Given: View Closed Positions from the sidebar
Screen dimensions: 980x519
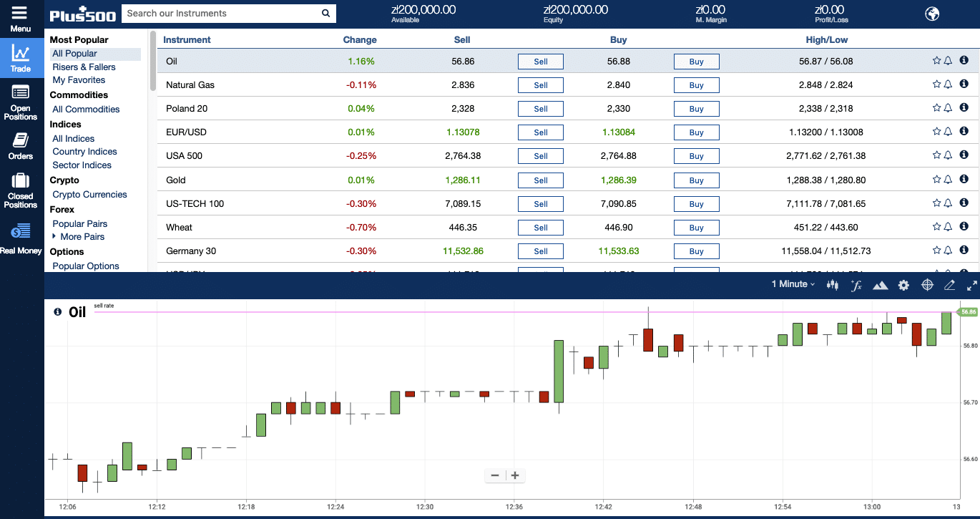Looking at the screenshot, I should pyautogui.click(x=21, y=190).
